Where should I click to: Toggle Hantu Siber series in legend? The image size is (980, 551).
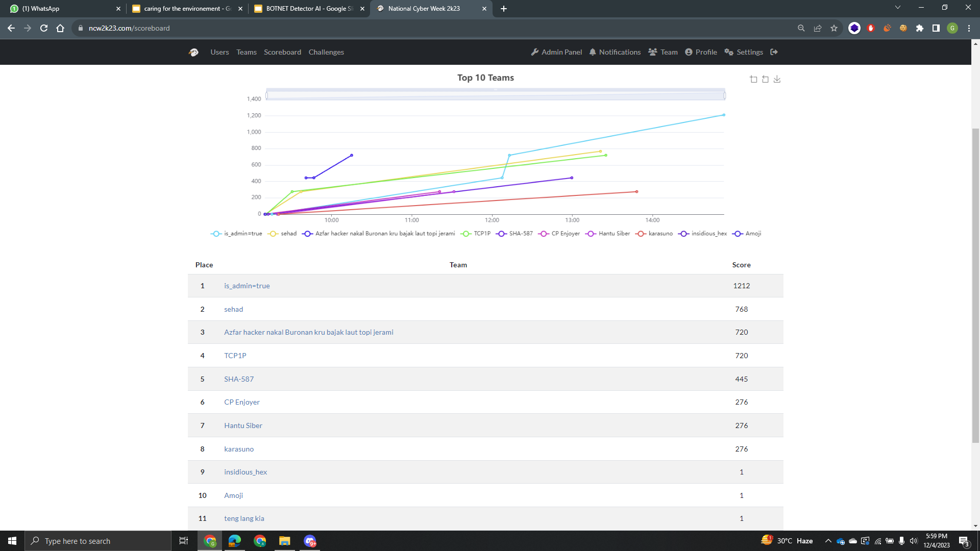[x=607, y=234]
